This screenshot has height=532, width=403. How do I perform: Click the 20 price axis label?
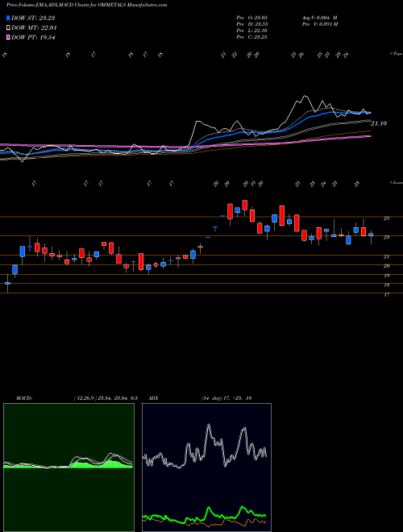(386, 266)
